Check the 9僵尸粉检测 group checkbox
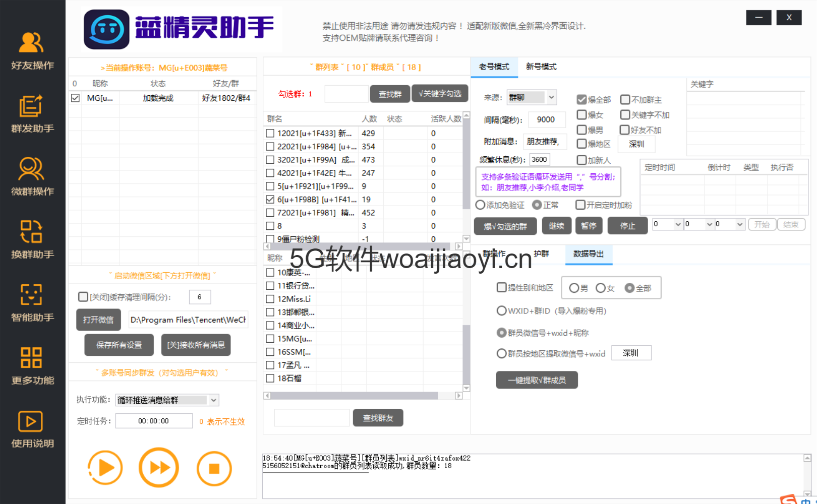Screen dimensions: 817x504 [270, 239]
